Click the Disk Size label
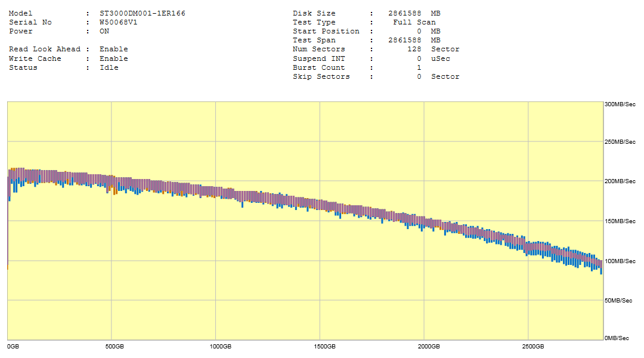Image resolution: width=644 pixels, height=358 pixels. click(x=314, y=13)
